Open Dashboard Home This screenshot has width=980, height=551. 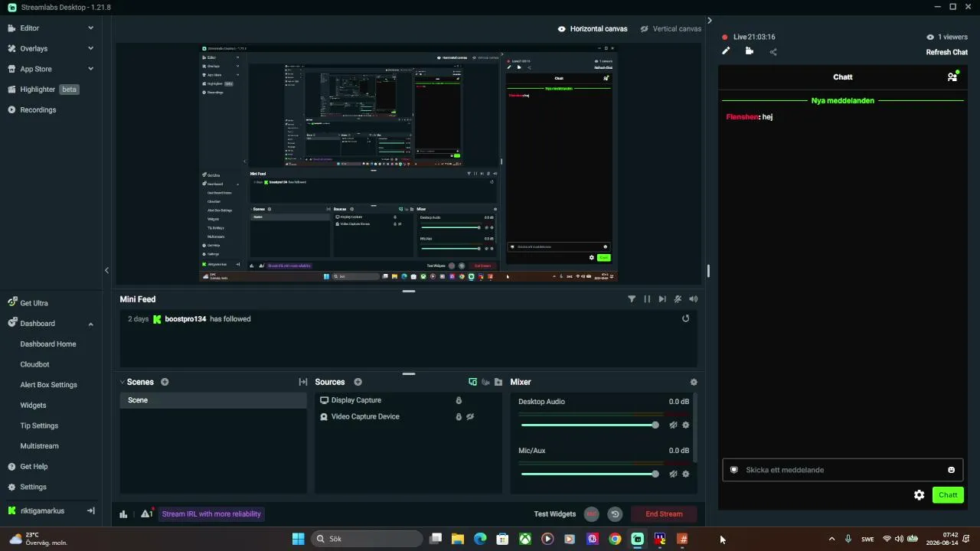(48, 344)
